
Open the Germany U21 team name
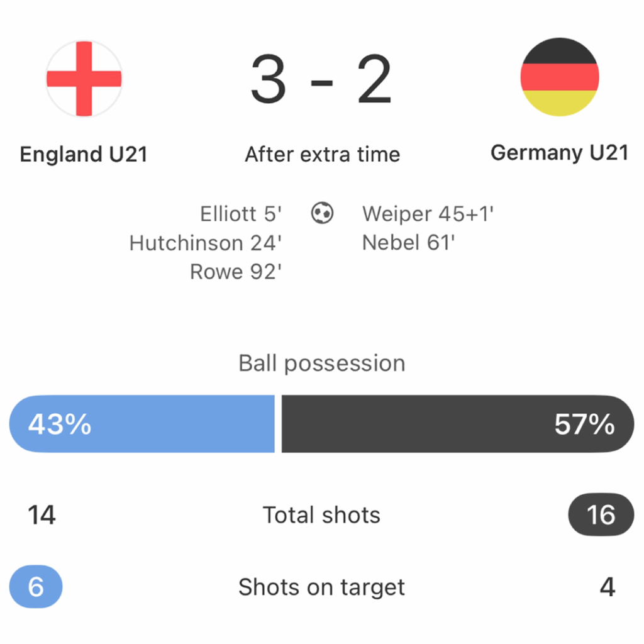click(x=559, y=153)
